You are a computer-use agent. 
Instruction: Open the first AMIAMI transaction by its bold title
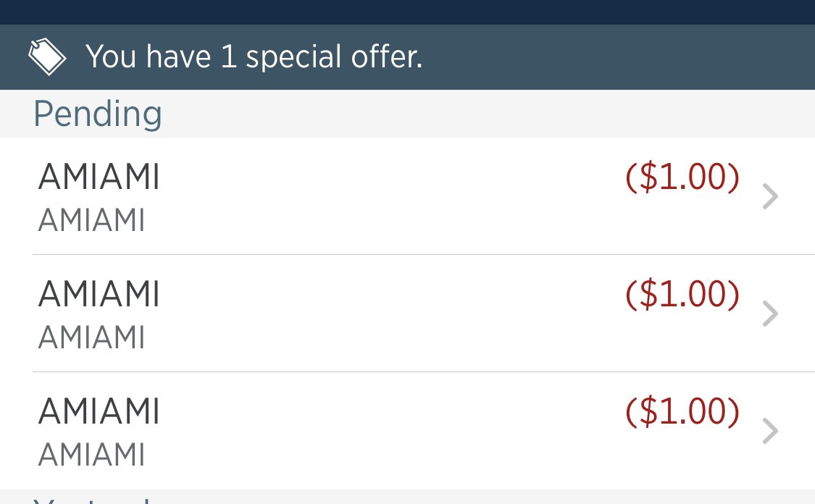[99, 178]
